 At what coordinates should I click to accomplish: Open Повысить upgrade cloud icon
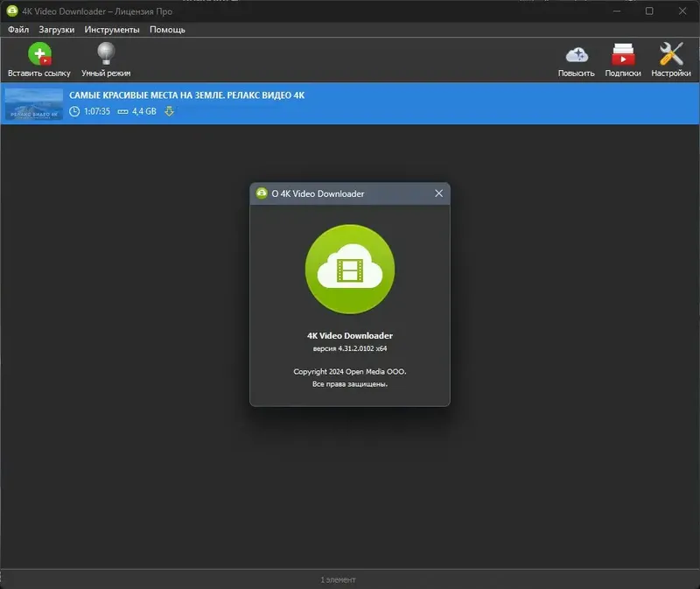(x=577, y=55)
